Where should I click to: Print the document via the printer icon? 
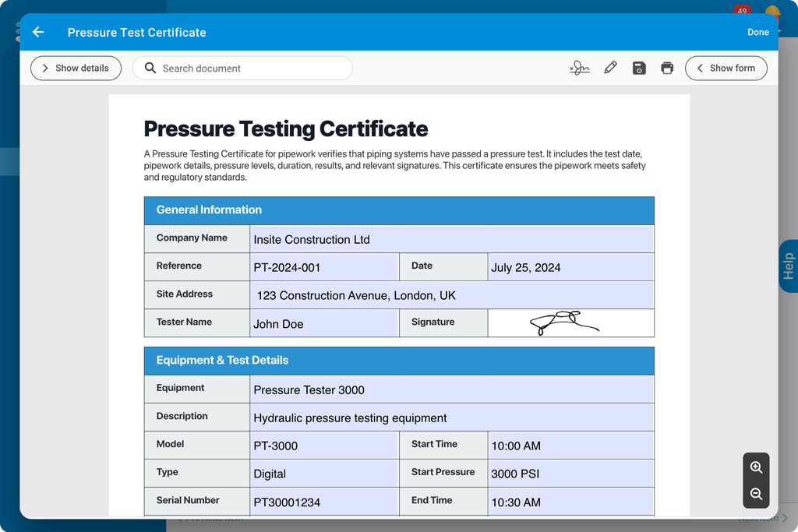pyautogui.click(x=667, y=68)
